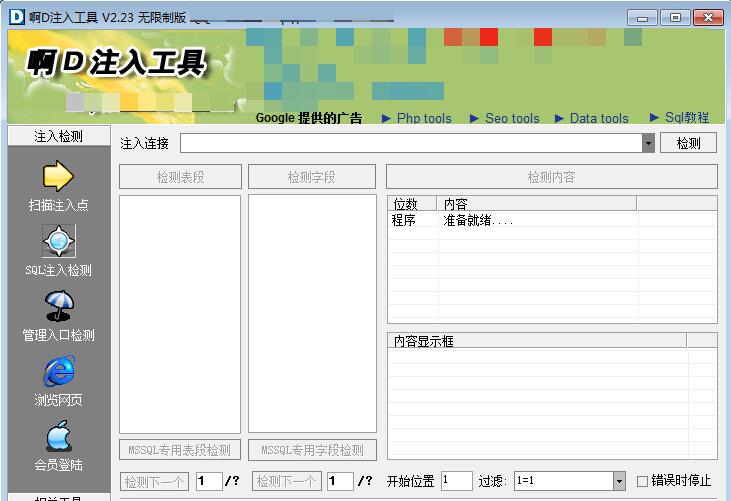
Task: Click the Google 提供的广告 label
Action: tap(309, 118)
